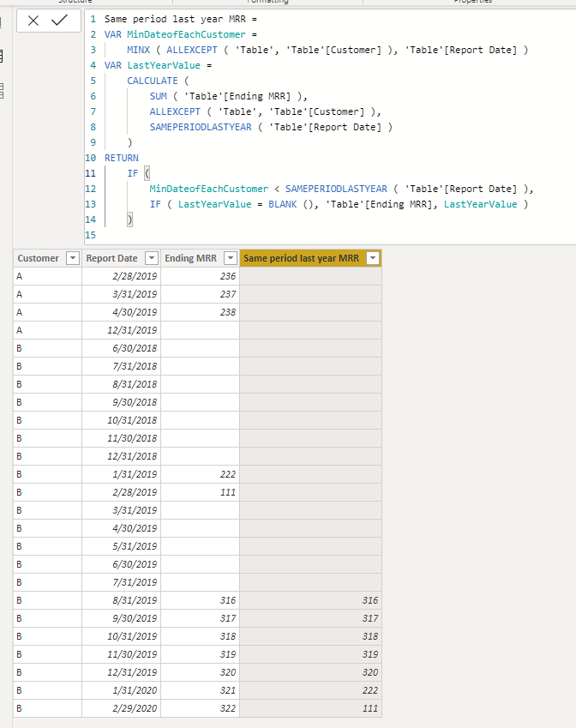This screenshot has width=576, height=728.
Task: Click ALLEXCEPT on formula line 7
Action: (175, 111)
